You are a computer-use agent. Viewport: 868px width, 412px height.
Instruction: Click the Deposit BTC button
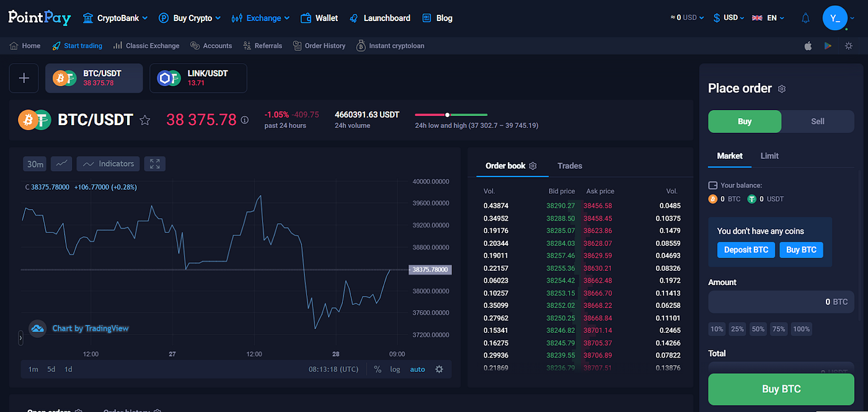tap(746, 250)
